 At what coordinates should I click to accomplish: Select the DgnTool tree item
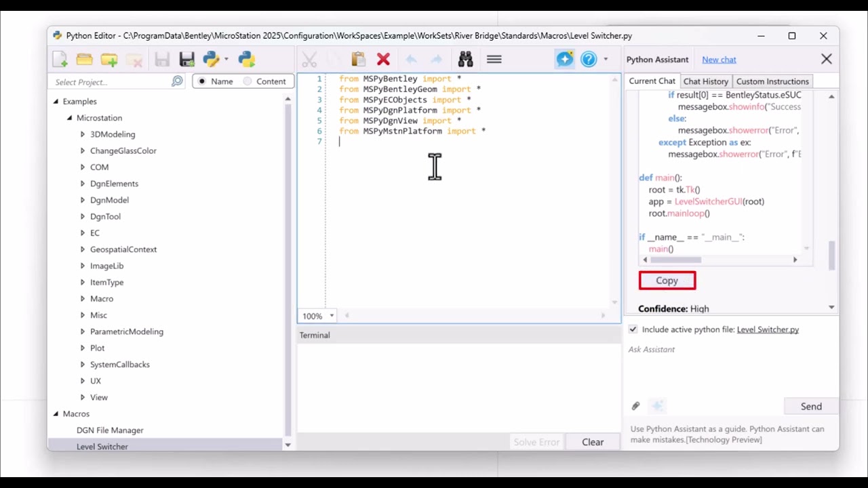(x=105, y=217)
